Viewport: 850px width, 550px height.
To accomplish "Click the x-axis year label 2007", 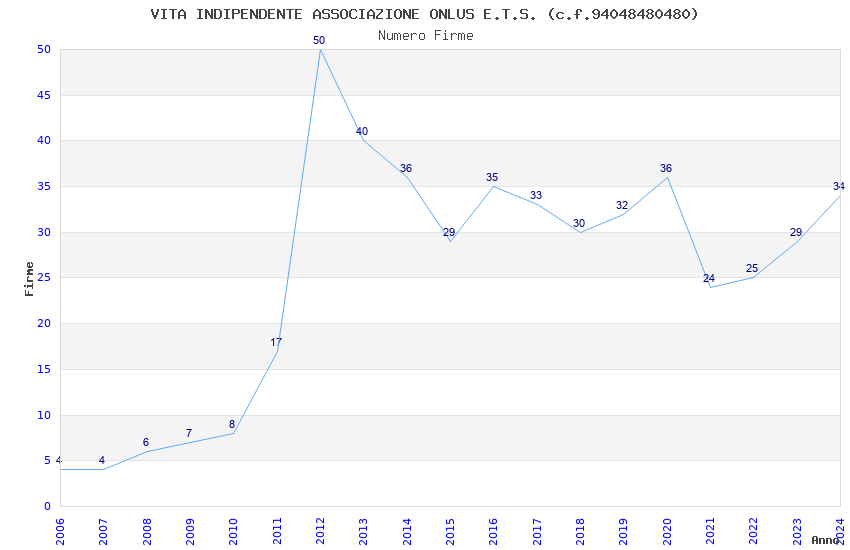I will pos(104,531).
